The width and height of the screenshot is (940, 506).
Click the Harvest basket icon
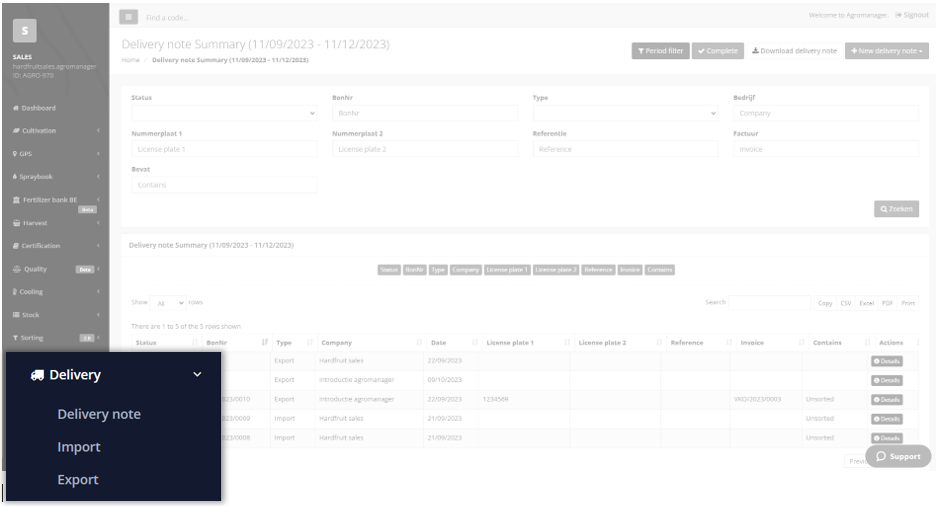click(x=16, y=223)
